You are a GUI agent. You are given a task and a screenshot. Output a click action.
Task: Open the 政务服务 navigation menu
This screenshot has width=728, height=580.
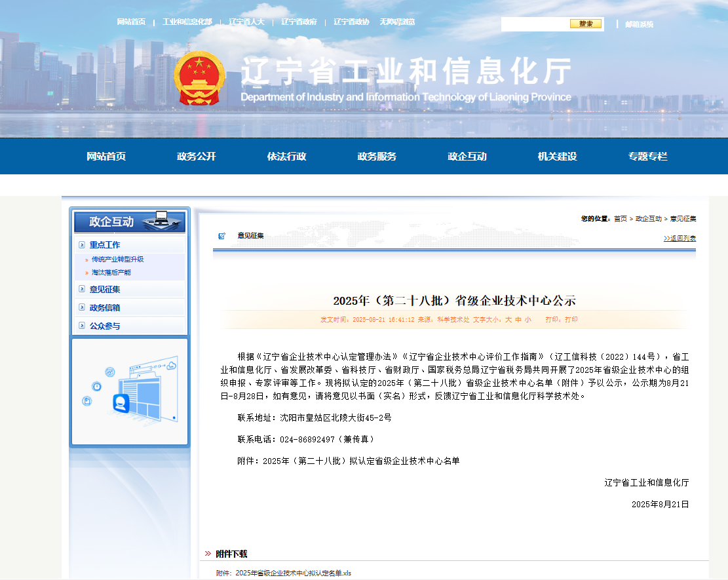[x=377, y=157]
